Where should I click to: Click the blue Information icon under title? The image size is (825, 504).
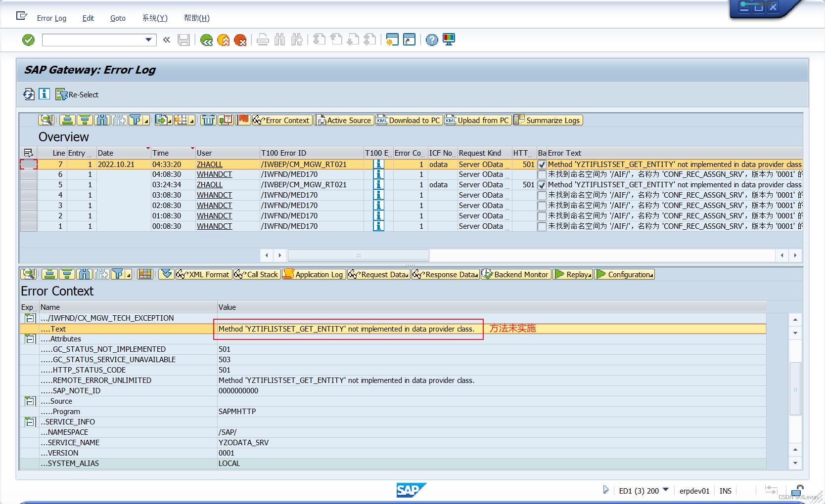pyautogui.click(x=45, y=94)
